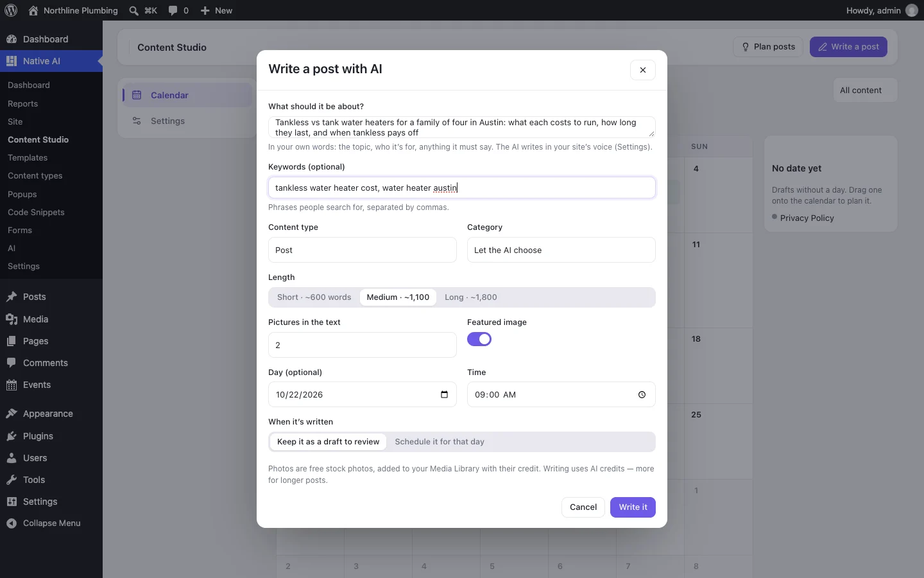The width and height of the screenshot is (924, 578).
Task: Open the time picker clock icon
Action: (642, 394)
